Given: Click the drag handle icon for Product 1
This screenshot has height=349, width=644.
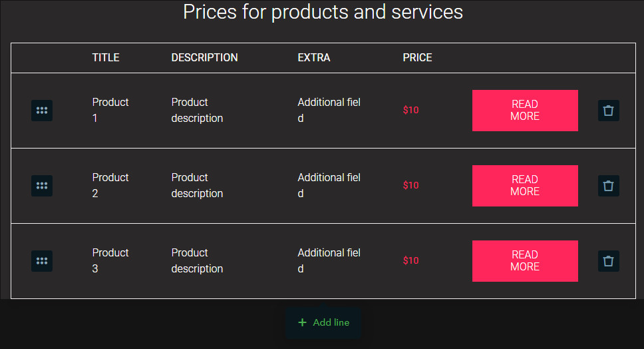Looking at the screenshot, I should [x=42, y=111].
